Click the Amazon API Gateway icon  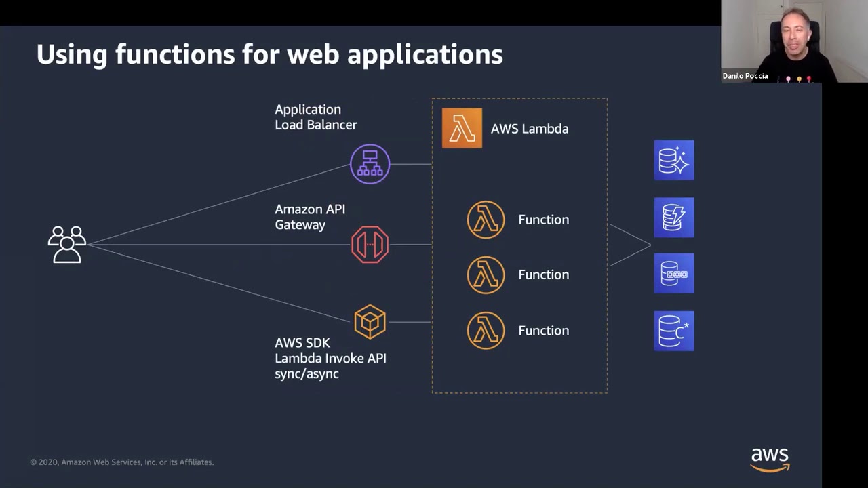pyautogui.click(x=370, y=244)
